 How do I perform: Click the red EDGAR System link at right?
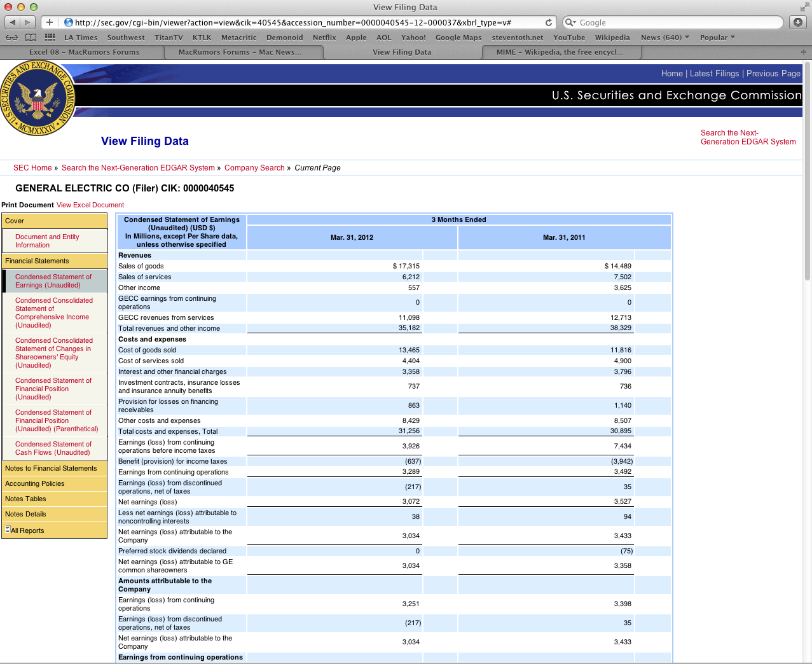pyautogui.click(x=748, y=137)
